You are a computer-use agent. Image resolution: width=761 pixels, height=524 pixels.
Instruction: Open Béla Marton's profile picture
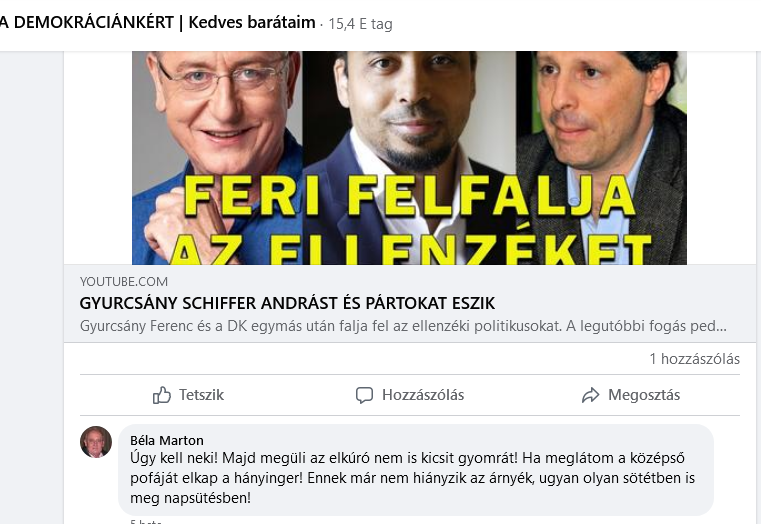pos(96,442)
